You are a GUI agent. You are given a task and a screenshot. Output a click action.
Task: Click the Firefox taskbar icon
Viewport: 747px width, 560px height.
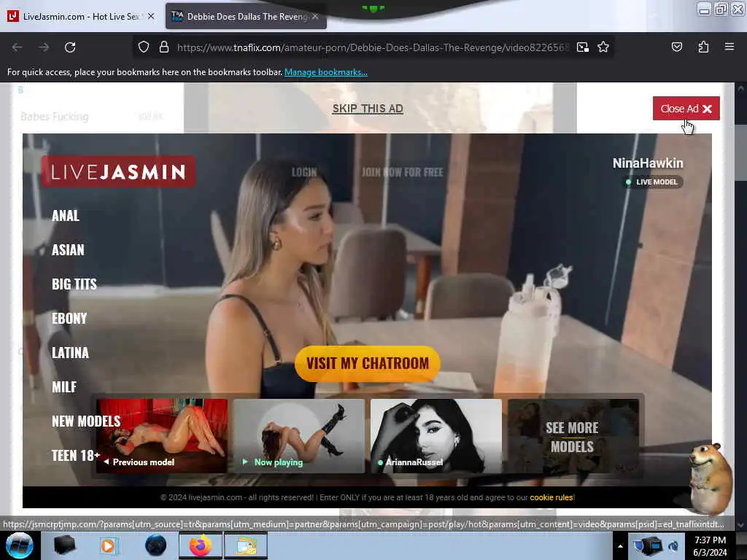200,545
